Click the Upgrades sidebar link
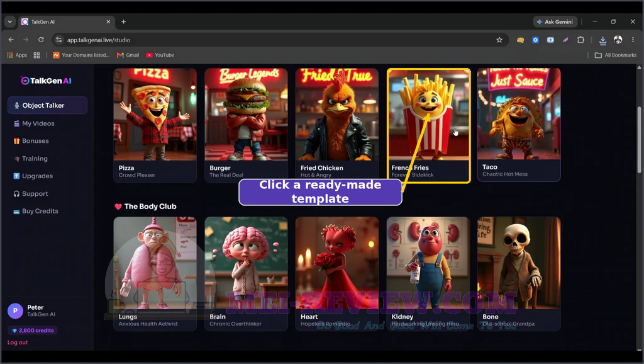This screenshot has height=364, width=644. [x=37, y=176]
